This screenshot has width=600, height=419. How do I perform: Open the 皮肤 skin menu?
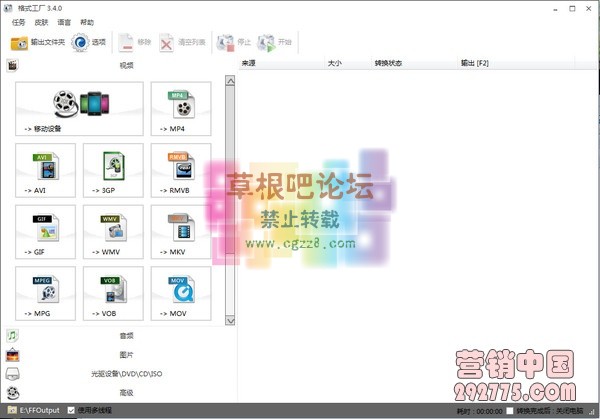(41, 22)
